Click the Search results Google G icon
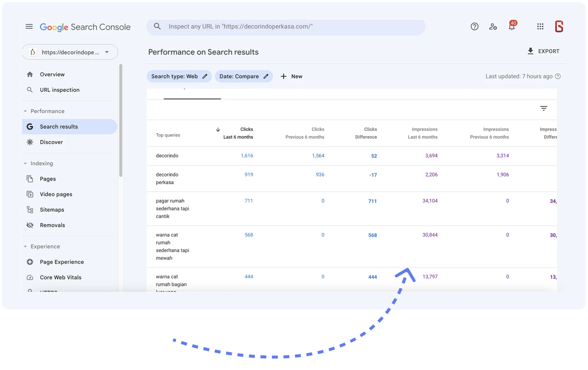The image size is (588, 370). (30, 127)
